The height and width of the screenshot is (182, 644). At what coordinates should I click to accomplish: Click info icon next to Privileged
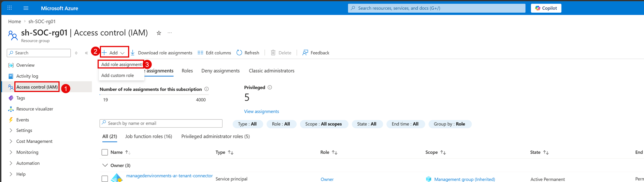pos(270,87)
